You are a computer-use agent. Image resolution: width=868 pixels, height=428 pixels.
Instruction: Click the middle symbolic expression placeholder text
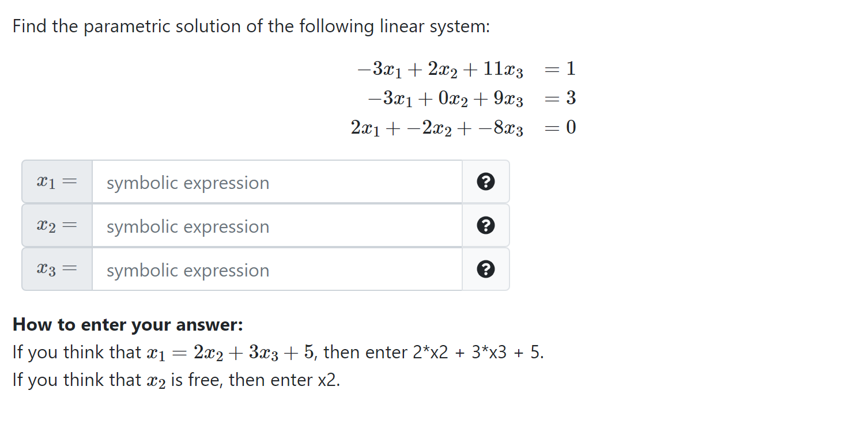(187, 226)
